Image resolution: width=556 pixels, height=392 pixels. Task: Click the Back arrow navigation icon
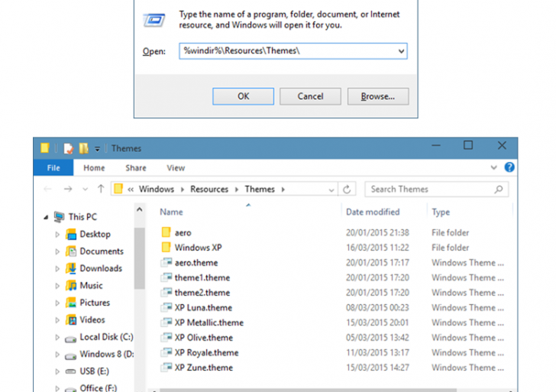47,190
